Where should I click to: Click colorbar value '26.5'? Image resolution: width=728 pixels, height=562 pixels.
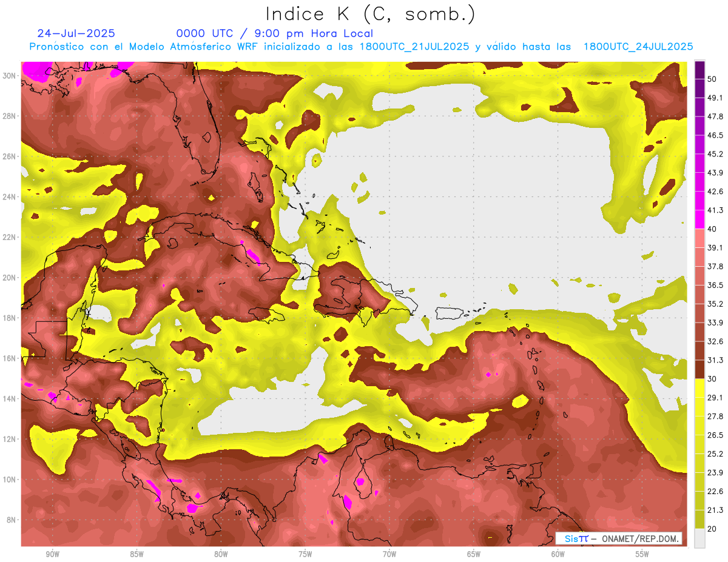[715, 435]
